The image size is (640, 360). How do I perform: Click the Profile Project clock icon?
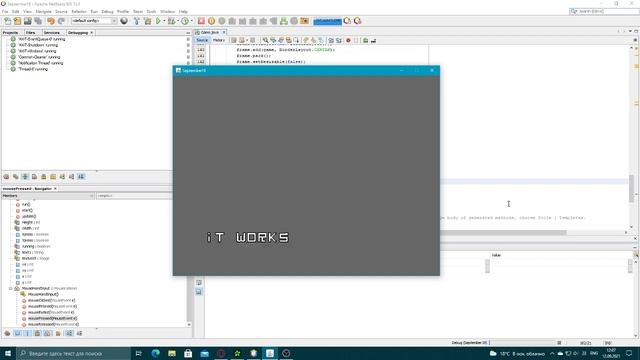[185, 21]
